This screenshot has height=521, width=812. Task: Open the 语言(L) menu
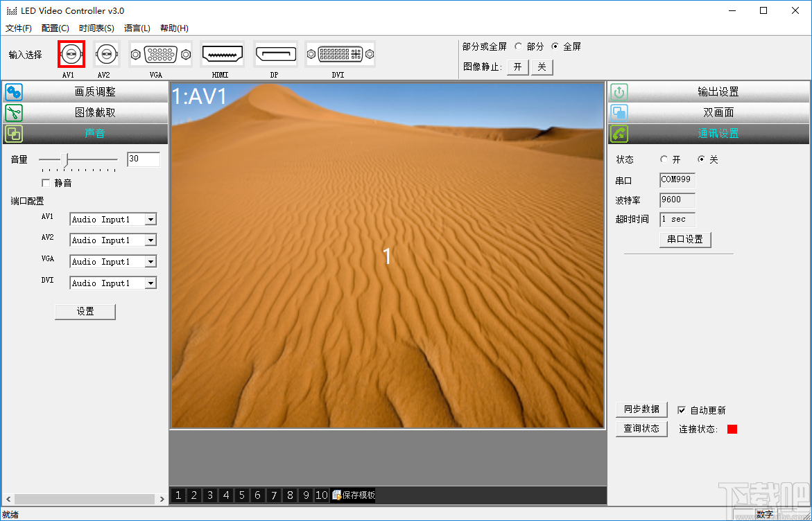coord(137,28)
